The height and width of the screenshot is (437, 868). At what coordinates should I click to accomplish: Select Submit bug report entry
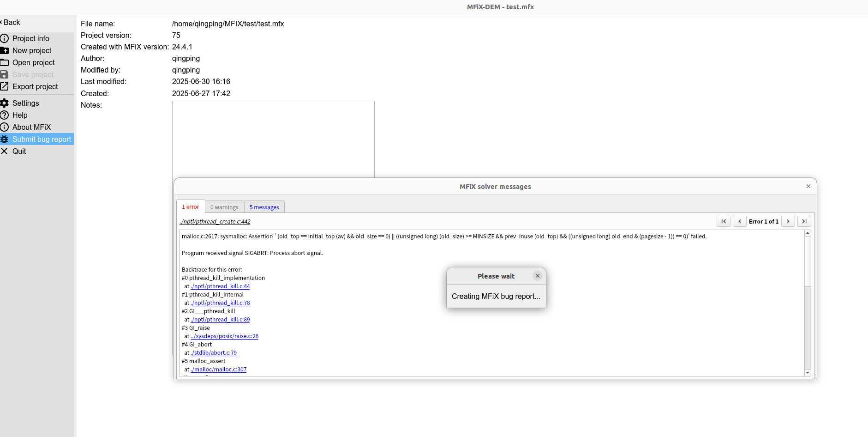tap(37, 139)
